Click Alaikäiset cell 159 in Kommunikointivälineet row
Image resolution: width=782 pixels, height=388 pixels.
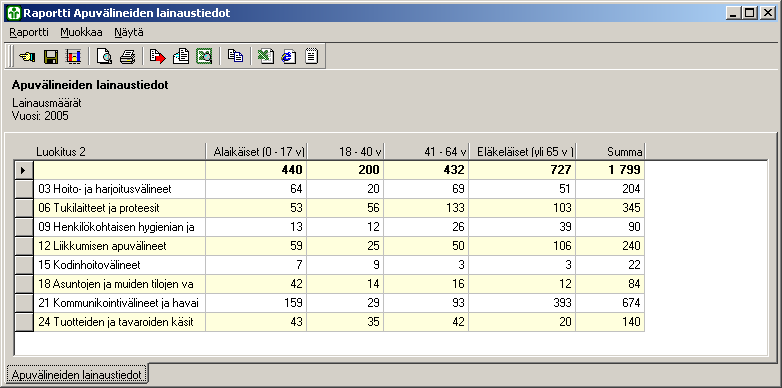click(256, 303)
